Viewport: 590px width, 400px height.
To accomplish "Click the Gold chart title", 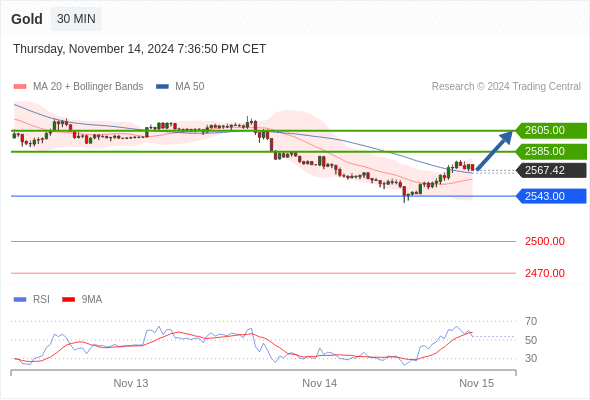I will (x=27, y=19).
